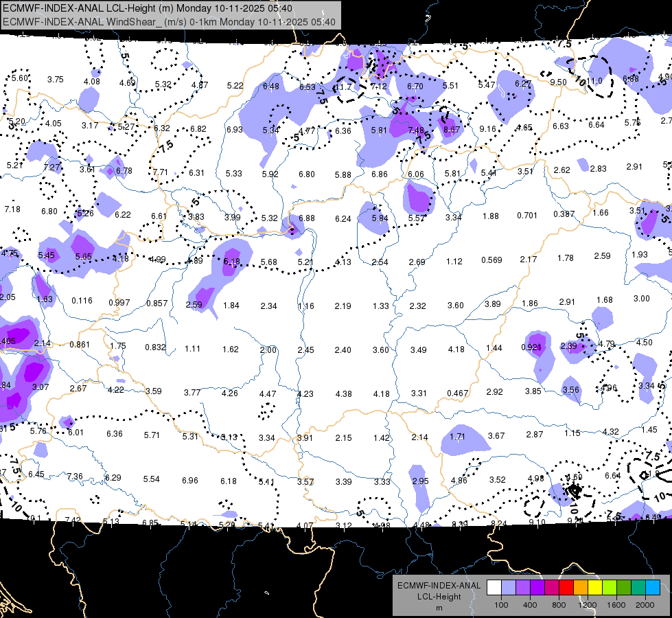
Task: Click the wind shear value 0.857
Action: [157, 304]
